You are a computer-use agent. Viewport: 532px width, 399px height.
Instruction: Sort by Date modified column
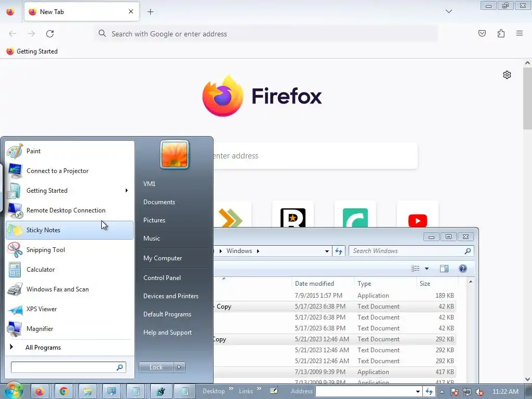[x=323, y=284]
